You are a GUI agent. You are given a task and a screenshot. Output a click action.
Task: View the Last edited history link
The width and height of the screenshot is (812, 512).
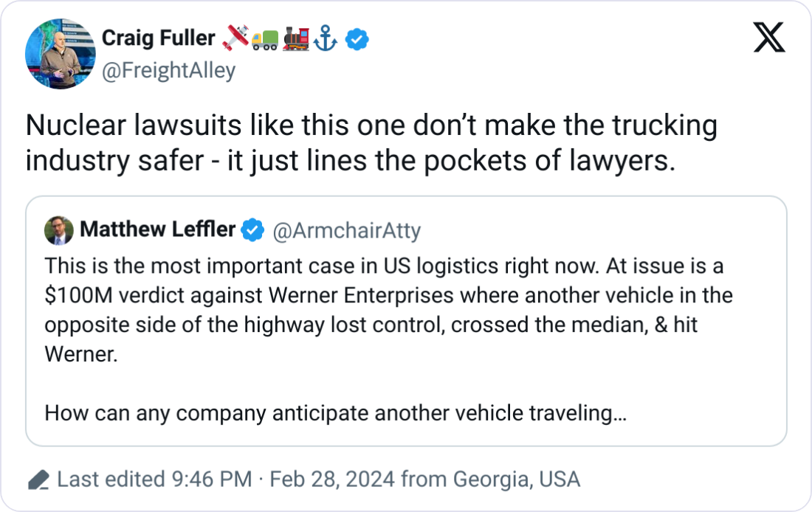click(111, 480)
